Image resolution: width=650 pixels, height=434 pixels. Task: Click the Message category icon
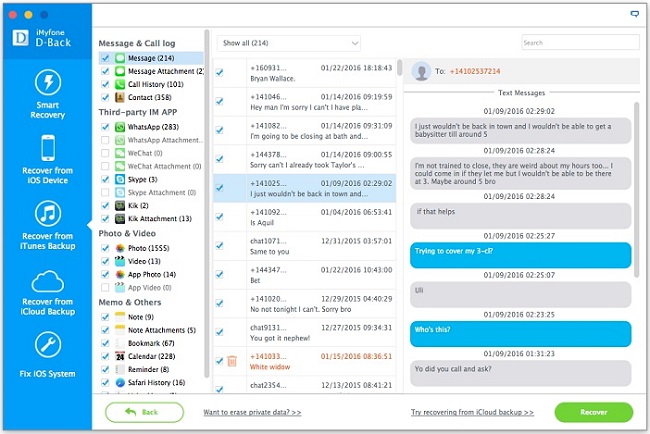120,58
